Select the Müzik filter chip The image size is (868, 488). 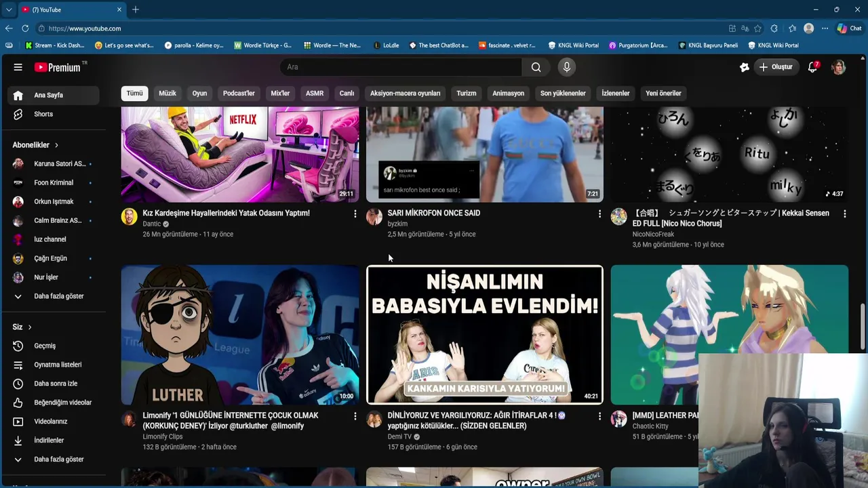tap(167, 94)
